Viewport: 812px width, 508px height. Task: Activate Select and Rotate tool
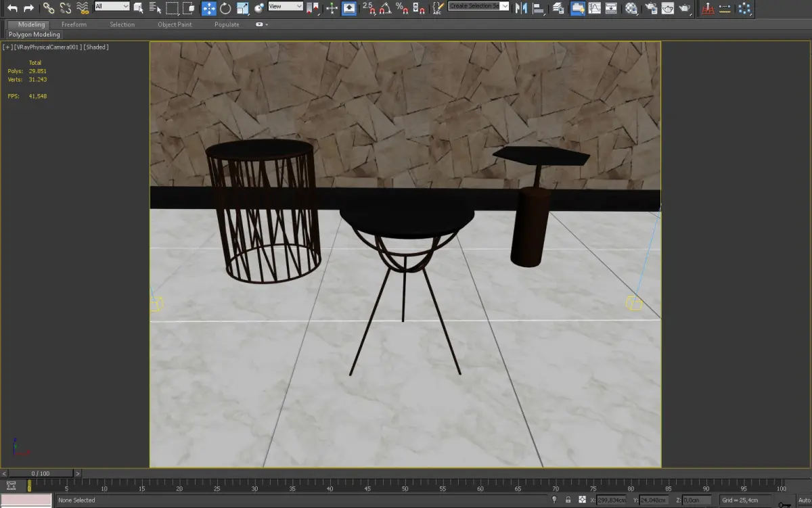(x=225, y=8)
